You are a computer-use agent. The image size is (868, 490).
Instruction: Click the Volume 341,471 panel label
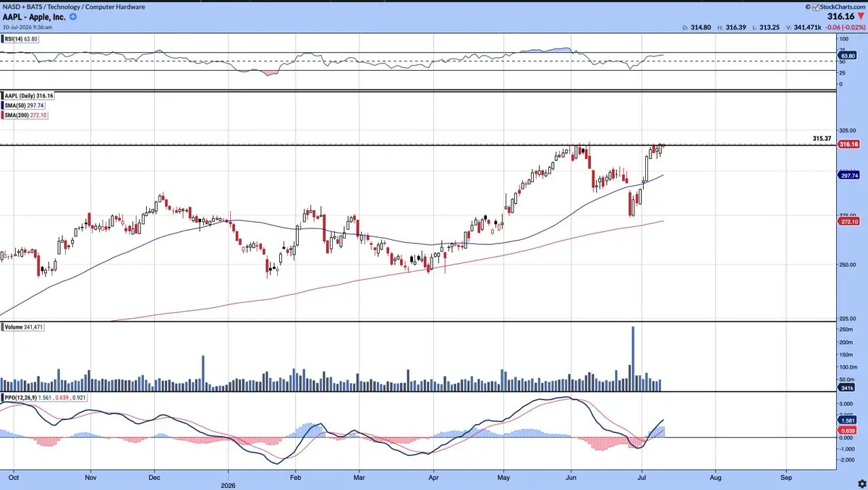click(x=24, y=327)
